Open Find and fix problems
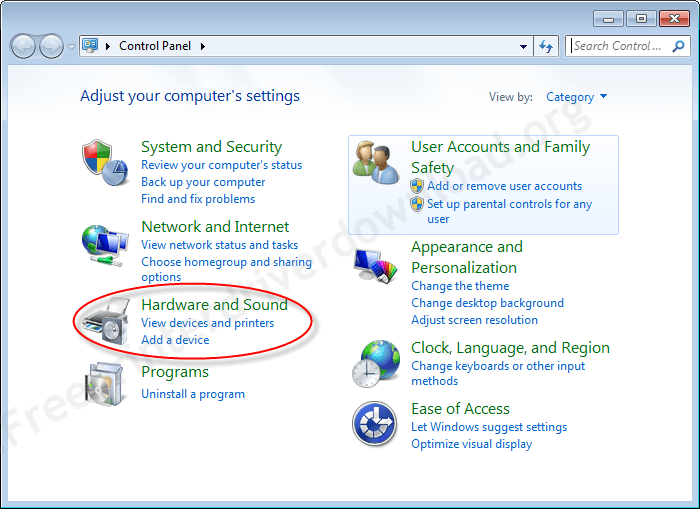This screenshot has height=509, width=700. tap(198, 199)
